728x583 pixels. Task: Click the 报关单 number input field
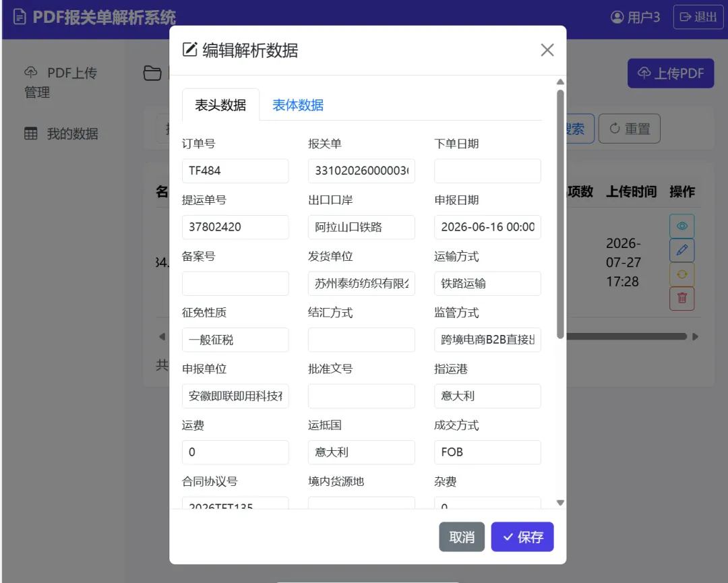click(361, 171)
